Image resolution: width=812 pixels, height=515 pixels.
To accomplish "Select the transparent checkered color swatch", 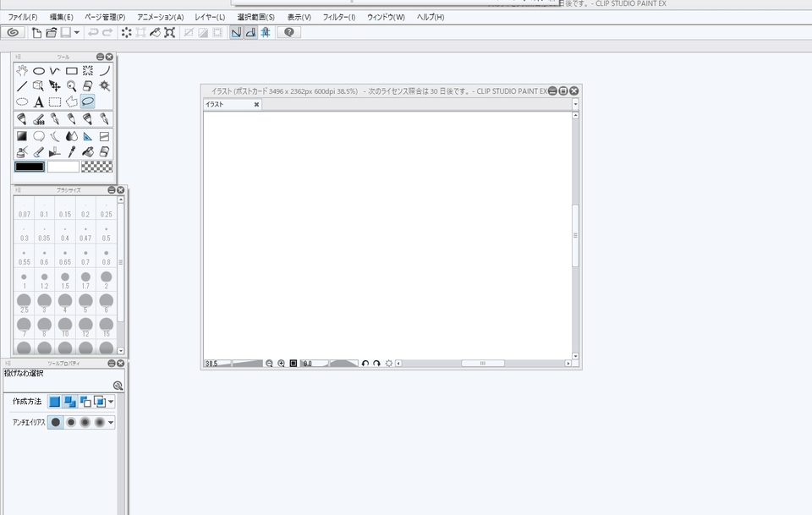I will pos(97,167).
